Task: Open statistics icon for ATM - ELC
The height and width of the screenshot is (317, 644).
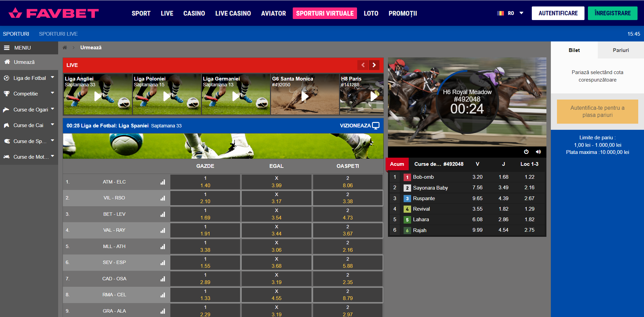Action: click(x=163, y=182)
